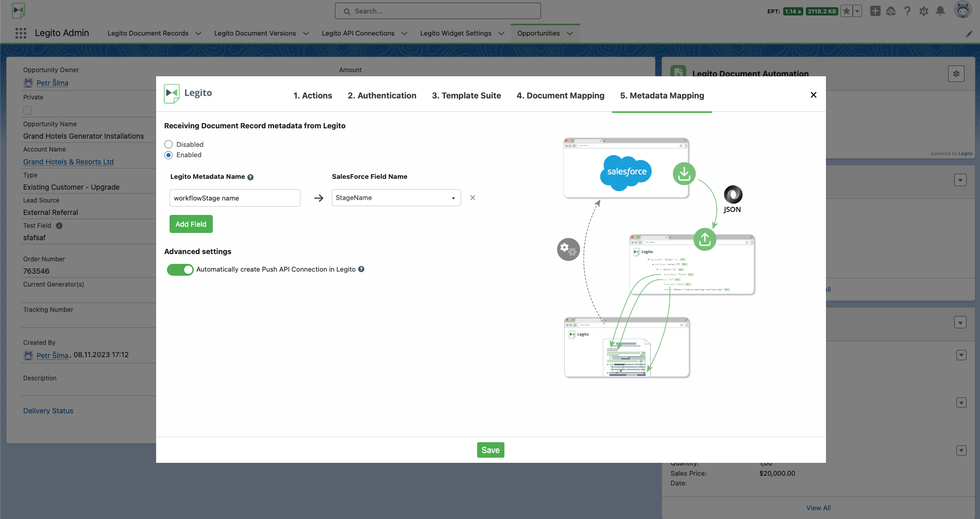Close the Legito configuration dialog
980x519 pixels.
(x=814, y=95)
